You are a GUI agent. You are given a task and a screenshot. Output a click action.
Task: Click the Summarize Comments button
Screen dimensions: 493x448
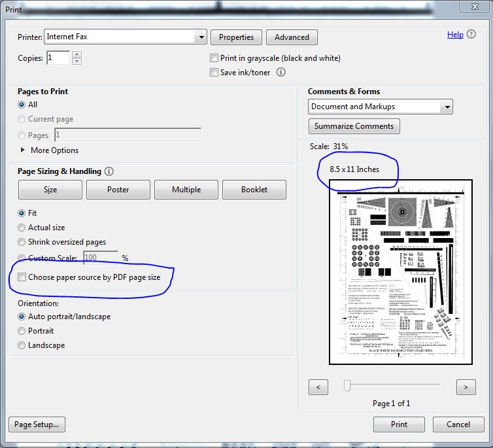coord(354,126)
